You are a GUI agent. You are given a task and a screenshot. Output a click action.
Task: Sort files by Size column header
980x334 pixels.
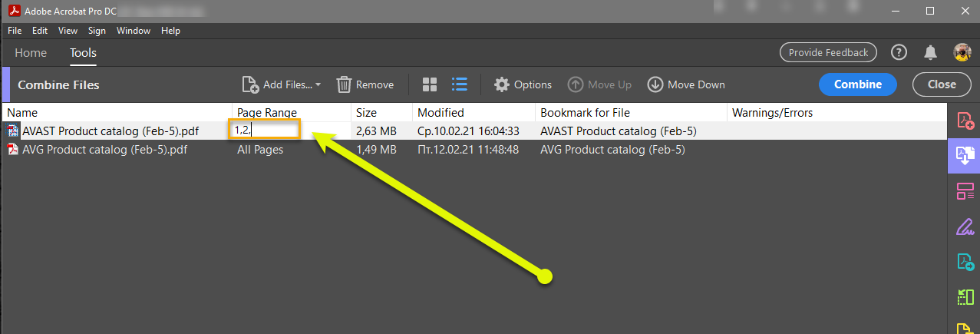(x=367, y=113)
